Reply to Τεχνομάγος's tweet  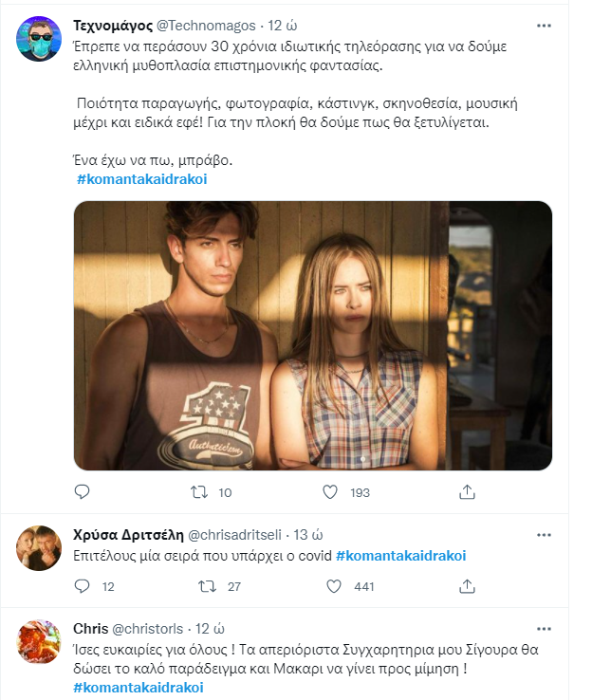pyautogui.click(x=82, y=492)
